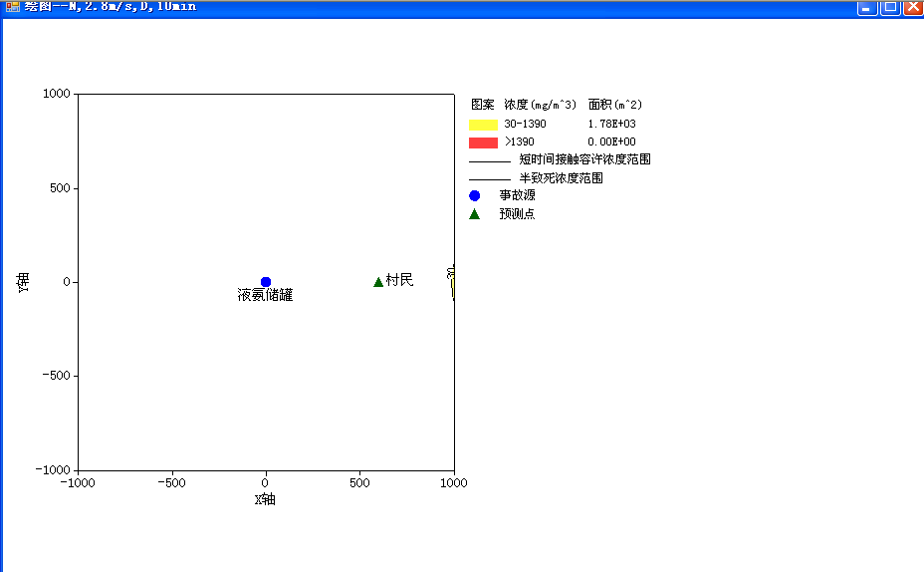Click the X-axis tick label 0

[x=265, y=483]
